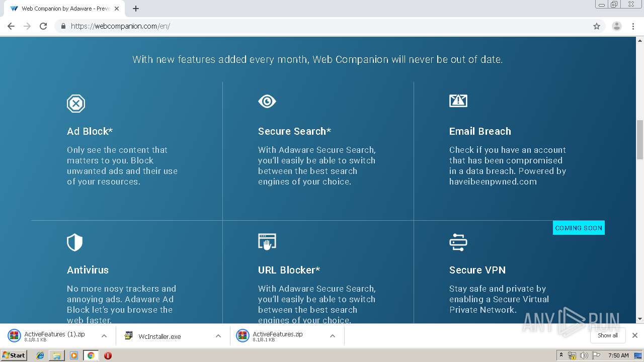644x362 pixels.
Task: Click the Antivirus shield icon
Action: 74,242
